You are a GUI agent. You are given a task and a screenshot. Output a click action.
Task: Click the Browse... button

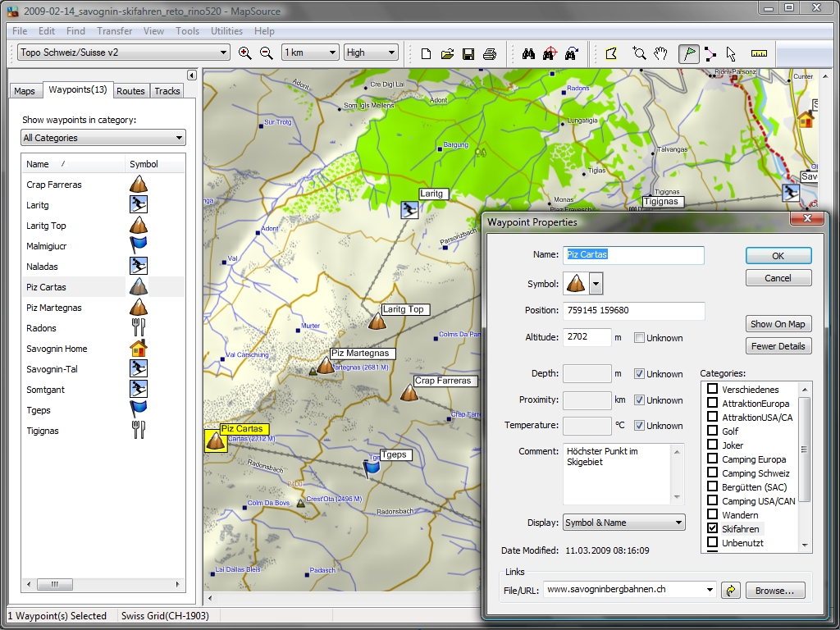pyautogui.click(x=775, y=591)
